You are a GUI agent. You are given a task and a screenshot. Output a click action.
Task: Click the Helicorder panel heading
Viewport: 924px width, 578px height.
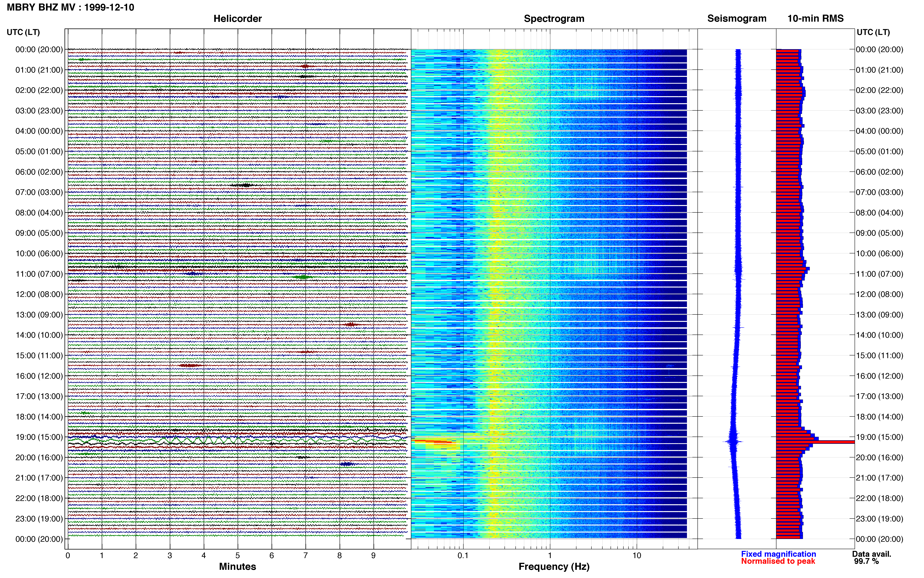[x=238, y=19]
